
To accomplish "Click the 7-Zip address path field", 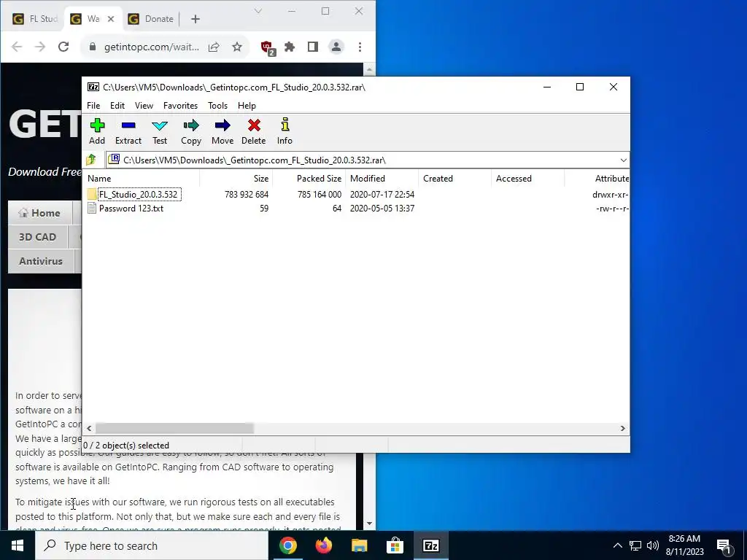I will coord(368,160).
